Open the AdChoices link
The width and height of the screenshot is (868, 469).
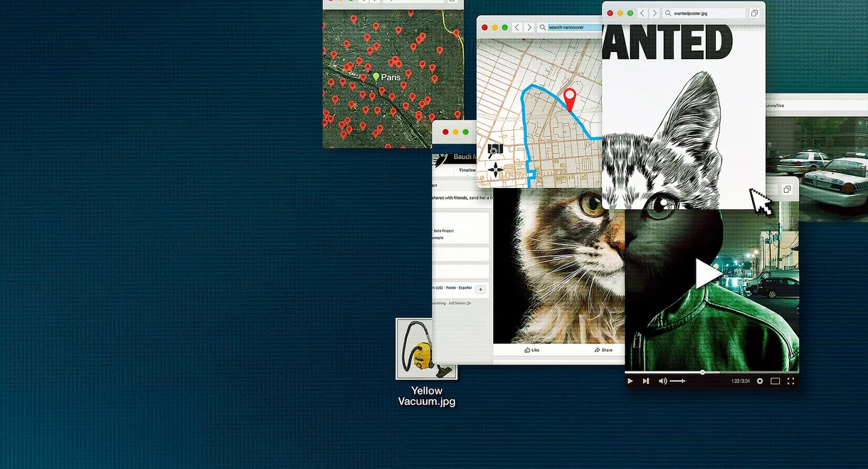[460, 303]
